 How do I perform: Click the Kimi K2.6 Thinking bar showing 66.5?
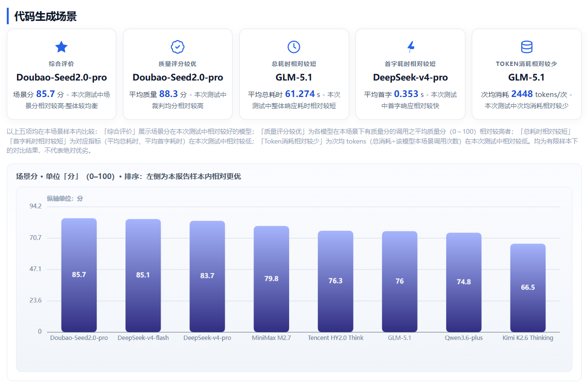[528, 288]
